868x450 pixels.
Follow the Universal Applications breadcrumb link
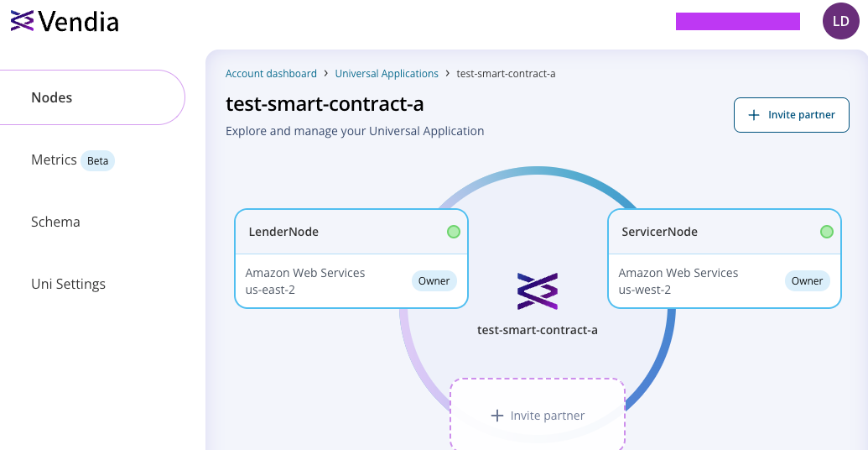coord(387,73)
